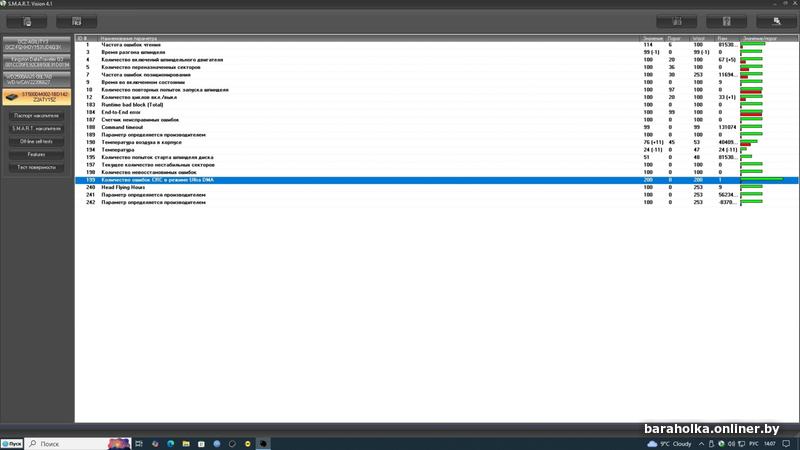Click the second toolbar button beside the document icon
This screenshot has height=450, width=800.
tap(77, 21)
